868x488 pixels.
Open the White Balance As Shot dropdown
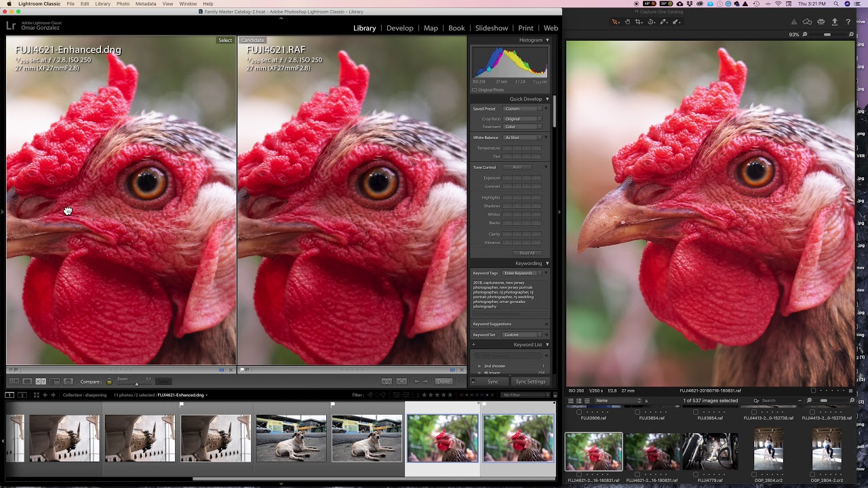coord(522,138)
